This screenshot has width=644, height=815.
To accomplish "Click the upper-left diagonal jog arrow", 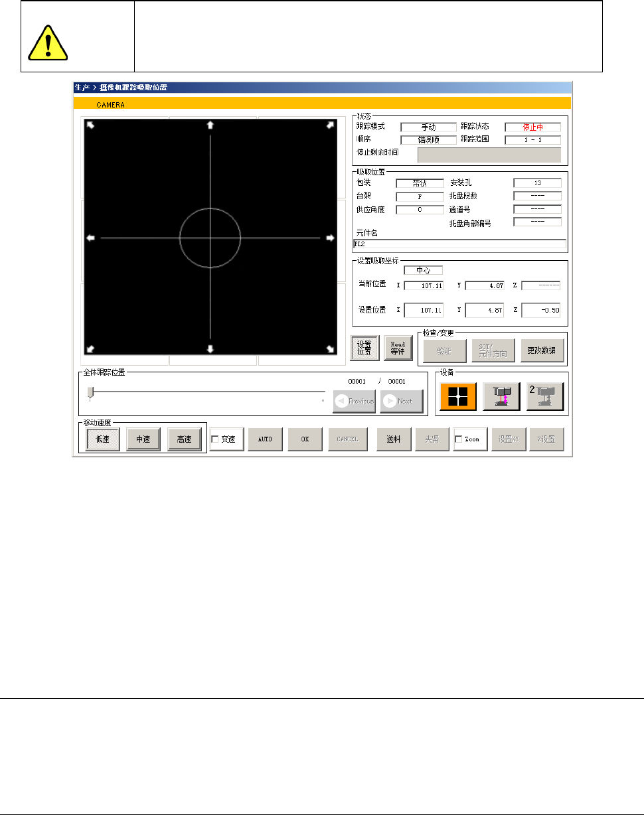I will point(91,125).
